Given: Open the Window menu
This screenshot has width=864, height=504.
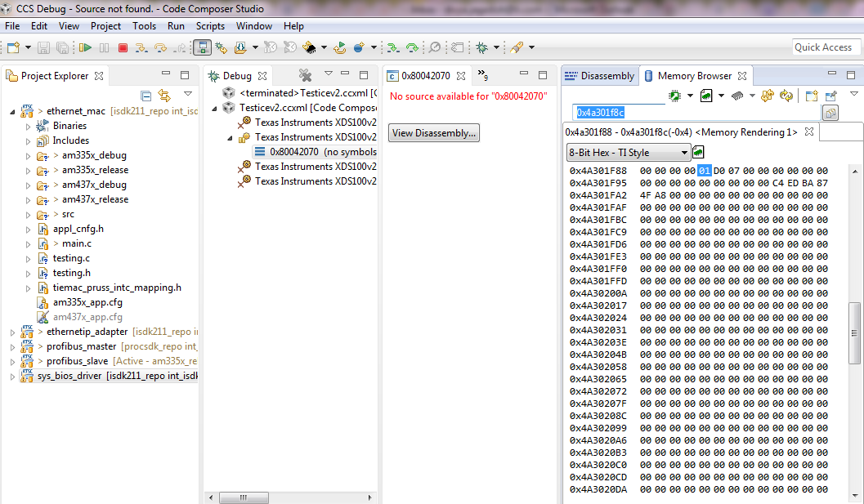Looking at the screenshot, I should point(254,26).
